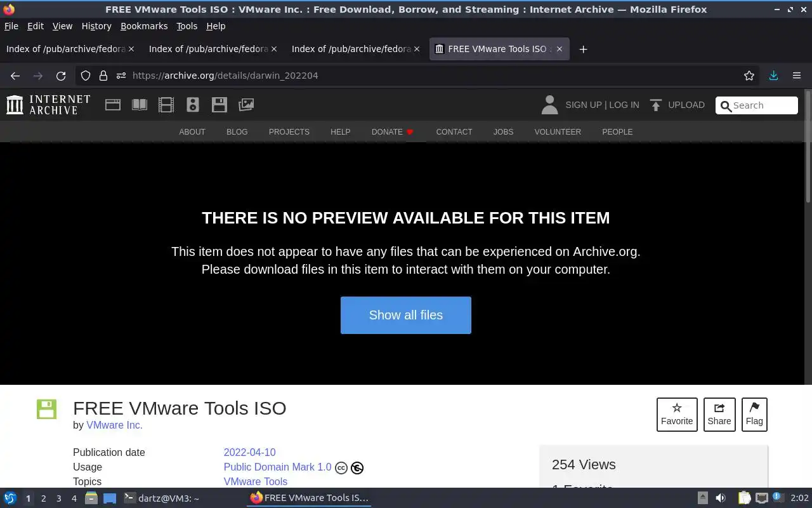Click the UPLOAD link
Image resolution: width=812 pixels, height=508 pixels.
686,105
